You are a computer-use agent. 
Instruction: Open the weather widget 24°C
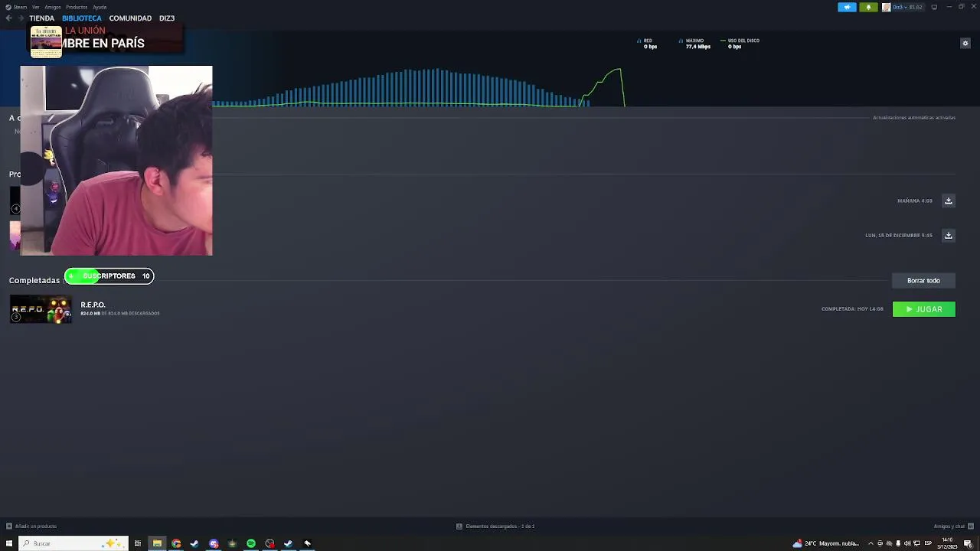(x=825, y=543)
